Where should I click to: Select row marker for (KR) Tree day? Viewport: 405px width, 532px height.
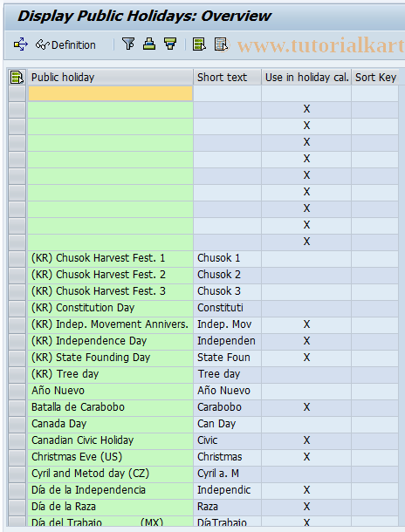17,374
